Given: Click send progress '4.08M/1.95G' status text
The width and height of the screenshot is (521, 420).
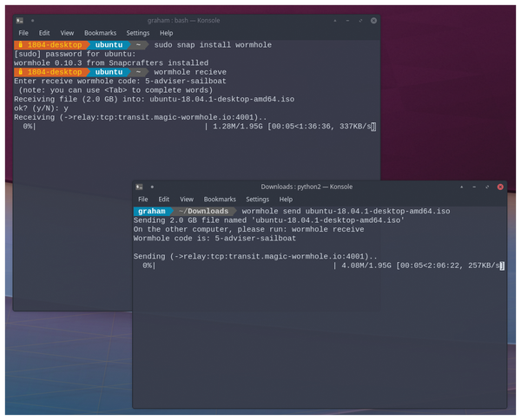Looking at the screenshot, I should [366, 266].
